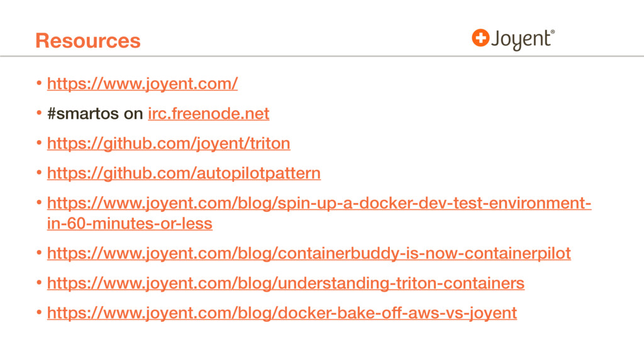Visit the understanding-triton-containers blog link
This screenshot has height=362, width=644.
click(x=286, y=283)
